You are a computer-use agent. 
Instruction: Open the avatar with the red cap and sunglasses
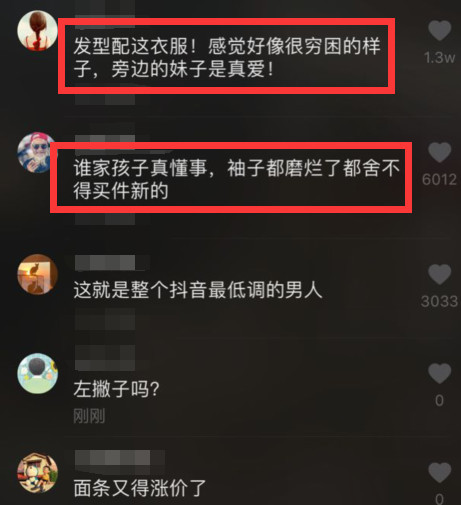[35, 152]
